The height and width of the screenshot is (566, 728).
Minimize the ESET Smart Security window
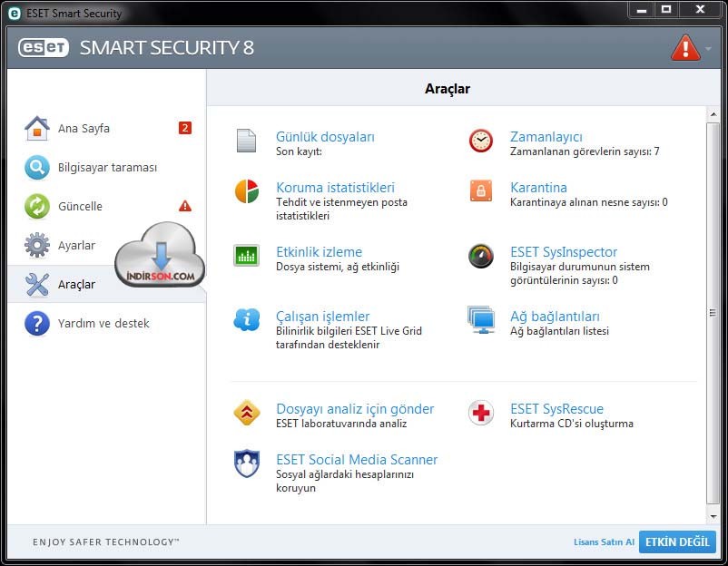(x=642, y=9)
